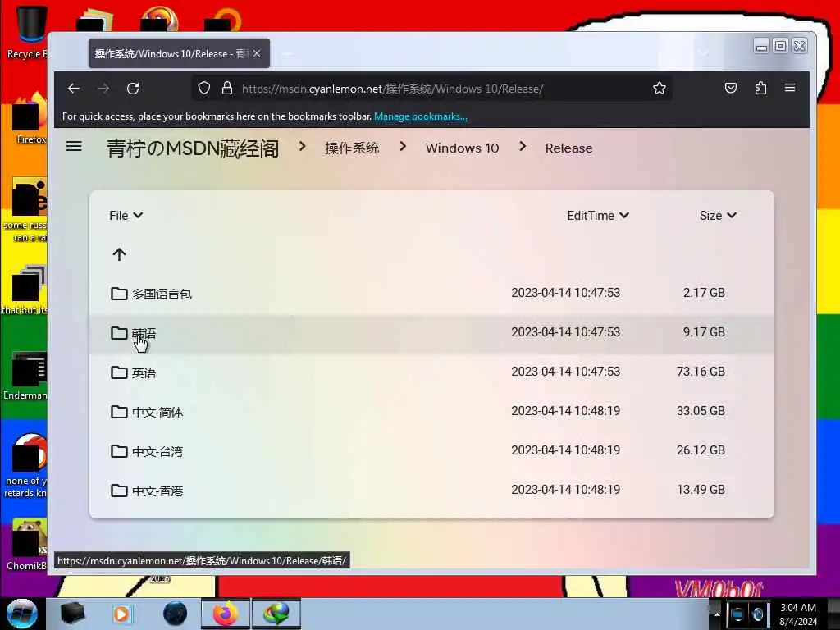Image resolution: width=840 pixels, height=630 pixels.
Task: Click the 13.49 GB size value
Action: [701, 490]
